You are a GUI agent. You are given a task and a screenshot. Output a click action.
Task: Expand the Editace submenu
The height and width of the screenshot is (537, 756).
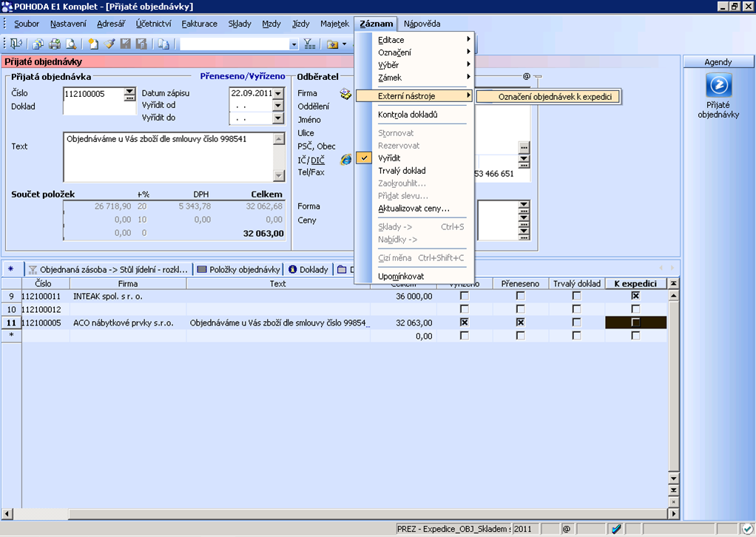[415, 40]
